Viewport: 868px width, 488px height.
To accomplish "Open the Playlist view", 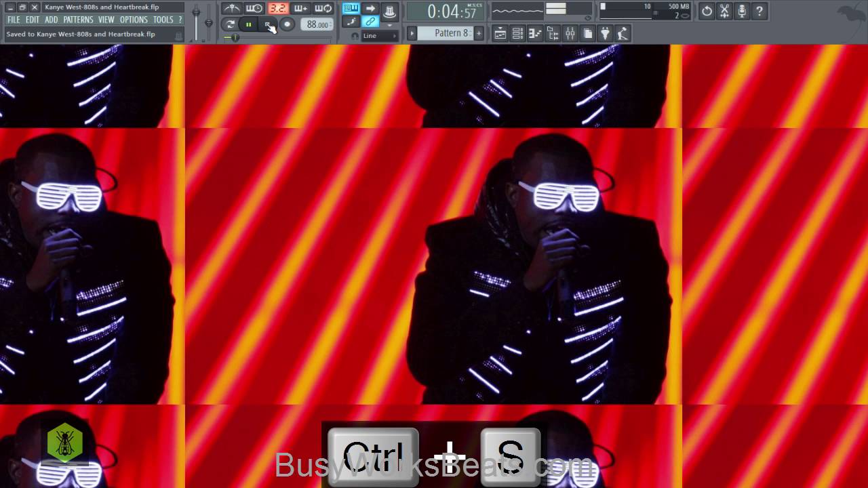I will [x=500, y=33].
